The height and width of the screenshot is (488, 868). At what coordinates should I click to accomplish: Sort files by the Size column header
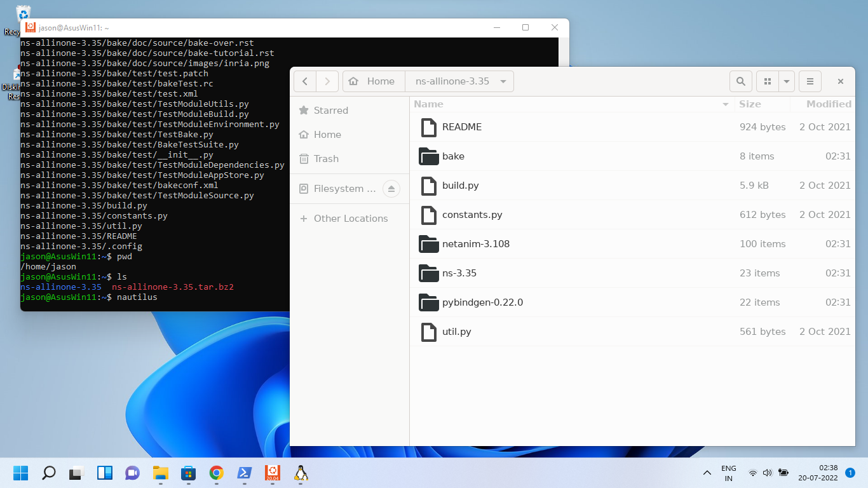pyautogui.click(x=763, y=104)
